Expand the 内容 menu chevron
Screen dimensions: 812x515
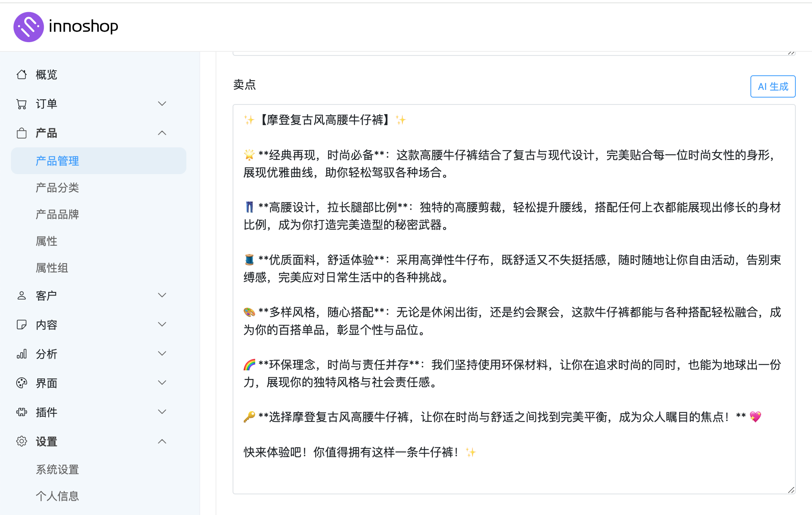[x=162, y=324]
